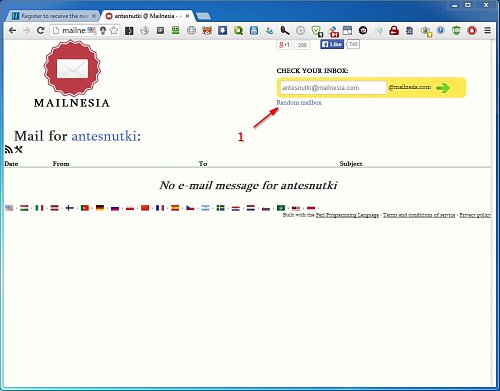Image resolution: width=500 pixels, height=391 pixels.
Task: Bookmark this page with the star icon
Action: [114, 31]
